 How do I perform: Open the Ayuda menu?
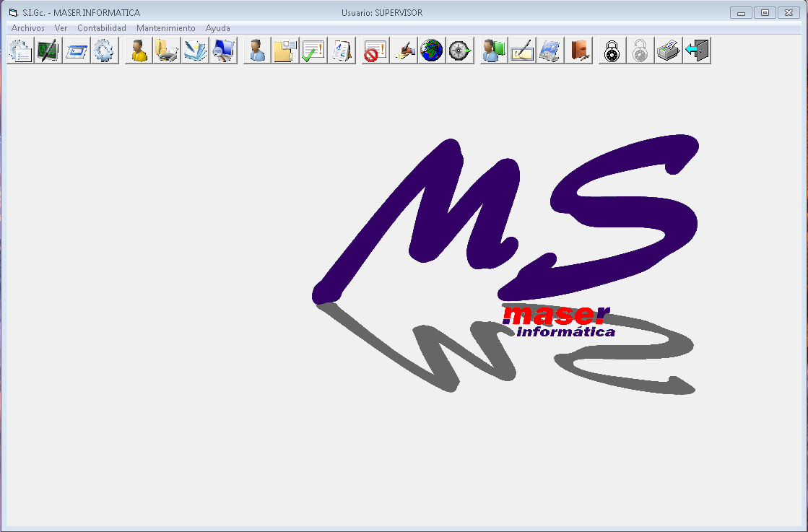217,28
